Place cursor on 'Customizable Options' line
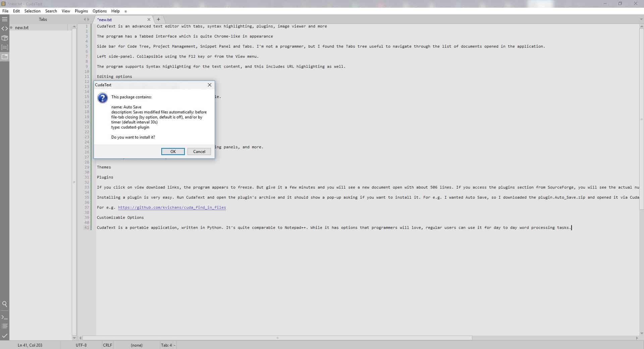This screenshot has width=644, height=349. click(120, 217)
